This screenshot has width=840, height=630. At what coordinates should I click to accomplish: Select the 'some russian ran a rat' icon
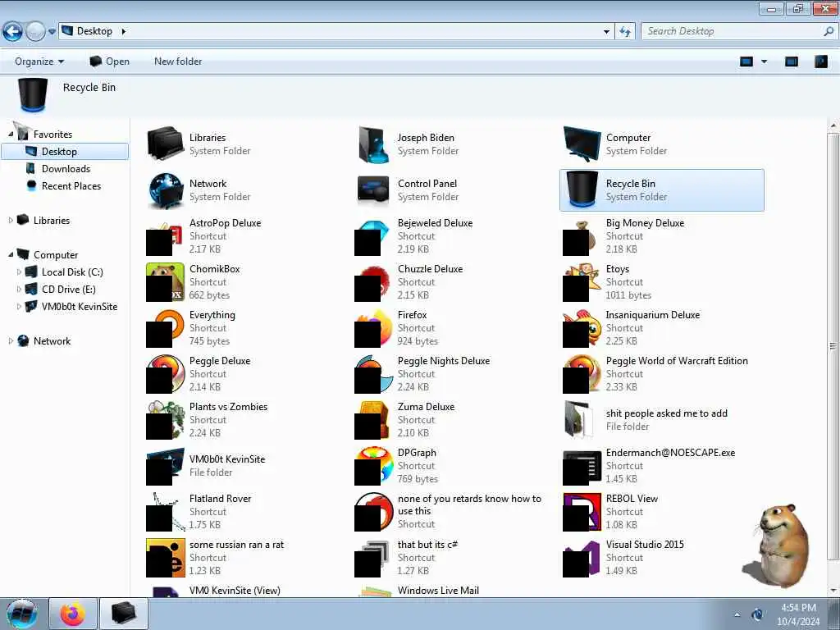[x=166, y=558]
